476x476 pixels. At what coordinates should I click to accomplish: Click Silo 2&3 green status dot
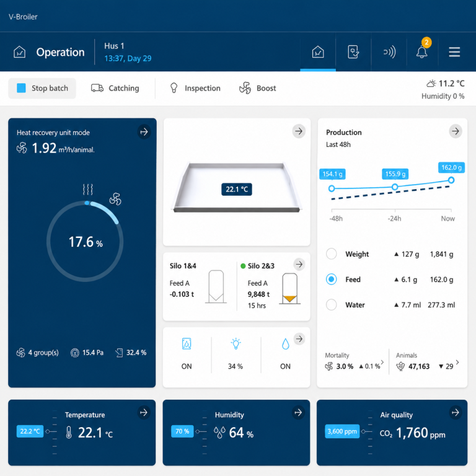tap(243, 266)
